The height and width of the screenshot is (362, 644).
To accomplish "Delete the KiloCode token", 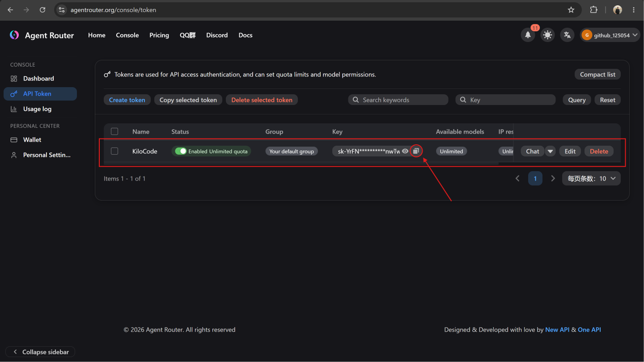I will [x=599, y=152].
